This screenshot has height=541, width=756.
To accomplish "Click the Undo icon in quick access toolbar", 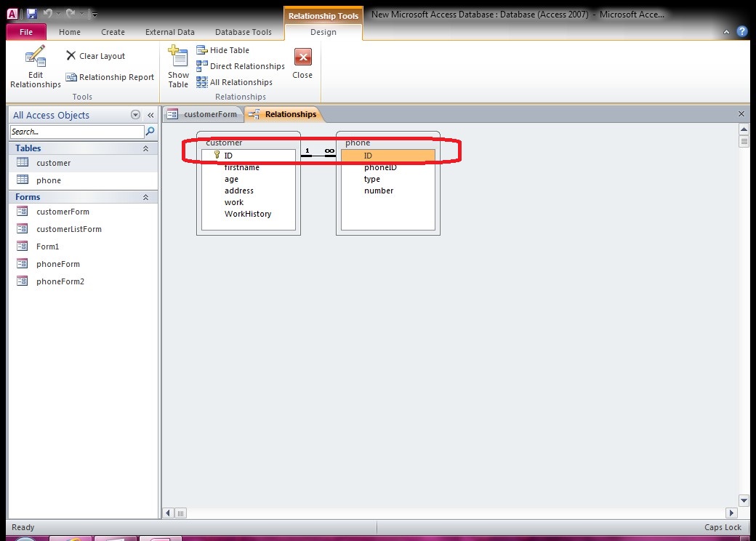I will 48,14.
